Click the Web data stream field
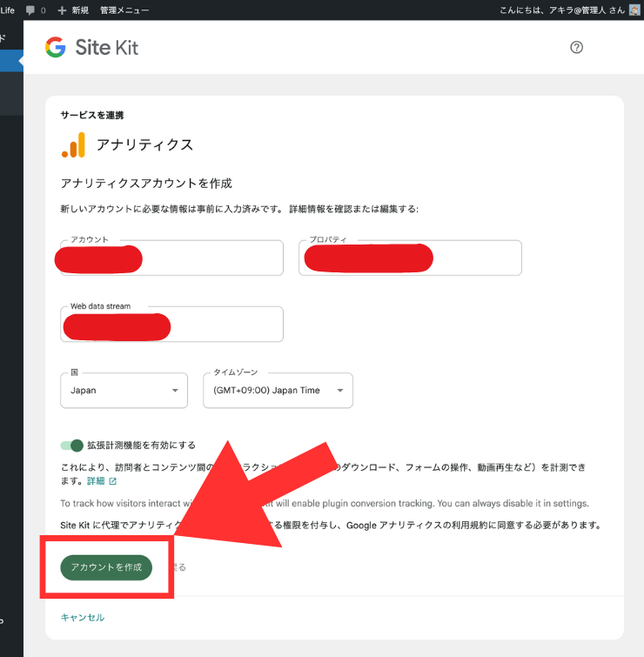The height and width of the screenshot is (657, 644). pyautogui.click(x=171, y=324)
